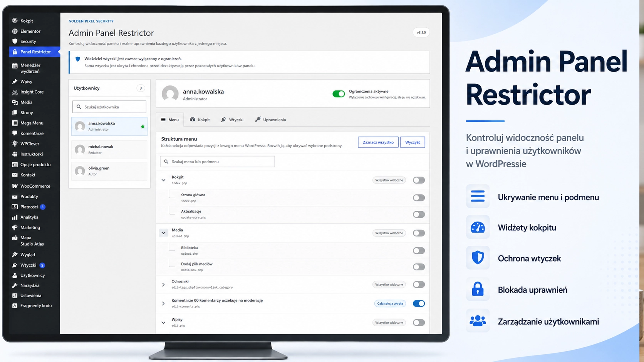The image size is (644, 362).
Task: Switch to the Uprawnienia tab
Action: (x=270, y=120)
